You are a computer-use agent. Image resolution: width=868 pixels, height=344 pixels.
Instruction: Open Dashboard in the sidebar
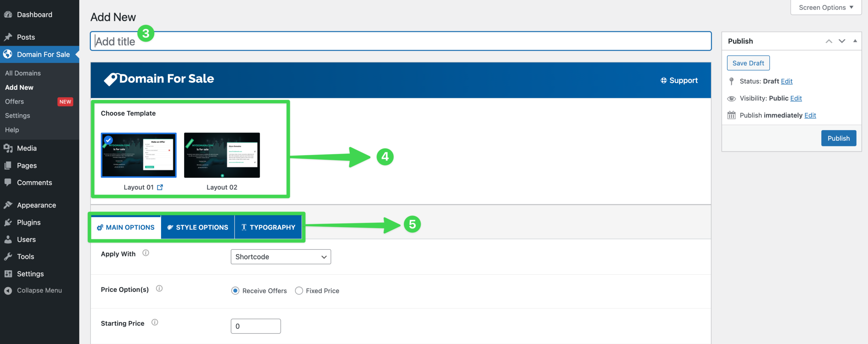point(35,15)
